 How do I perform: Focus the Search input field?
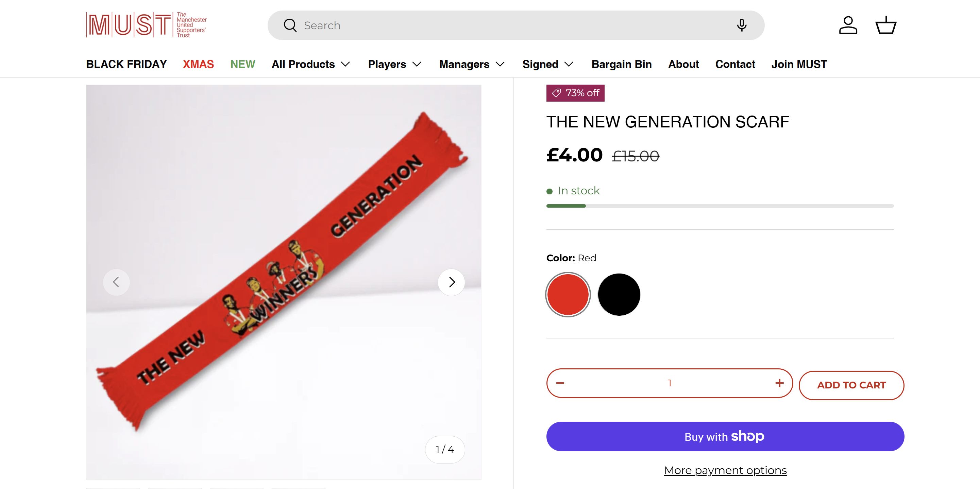coord(513,25)
